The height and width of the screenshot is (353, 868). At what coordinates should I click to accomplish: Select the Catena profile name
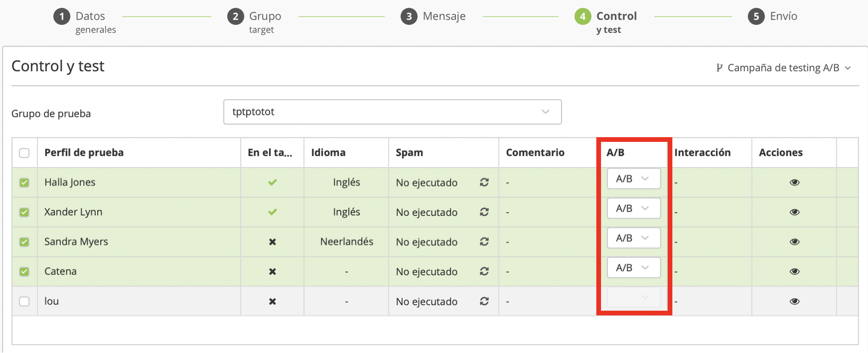pos(60,271)
